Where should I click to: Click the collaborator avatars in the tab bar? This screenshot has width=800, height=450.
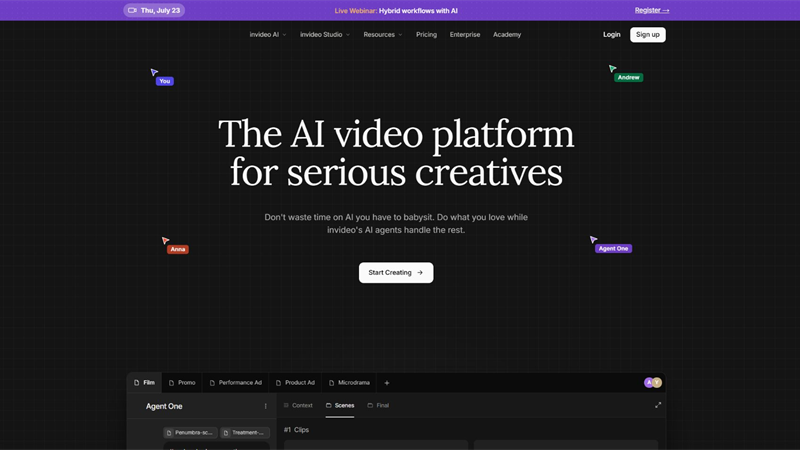653,382
